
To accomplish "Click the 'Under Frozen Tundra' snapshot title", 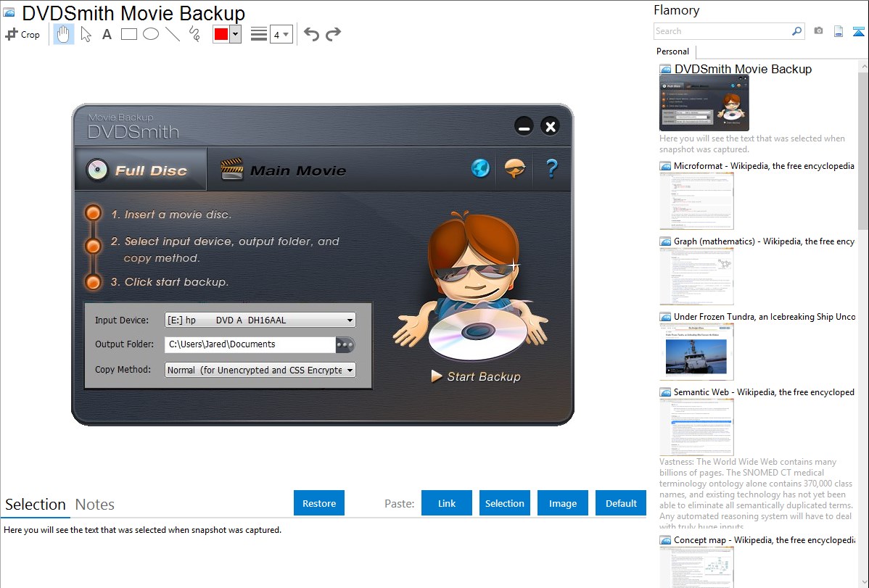I will 765,316.
